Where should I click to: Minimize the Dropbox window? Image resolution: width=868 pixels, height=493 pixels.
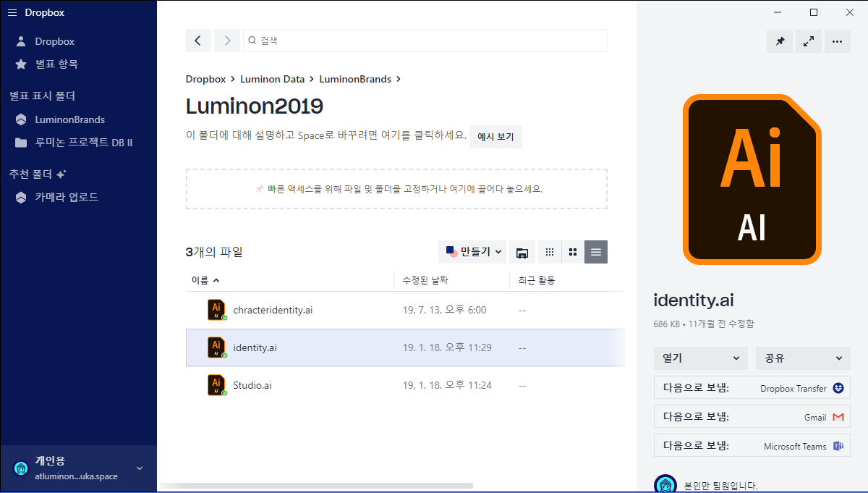point(778,12)
